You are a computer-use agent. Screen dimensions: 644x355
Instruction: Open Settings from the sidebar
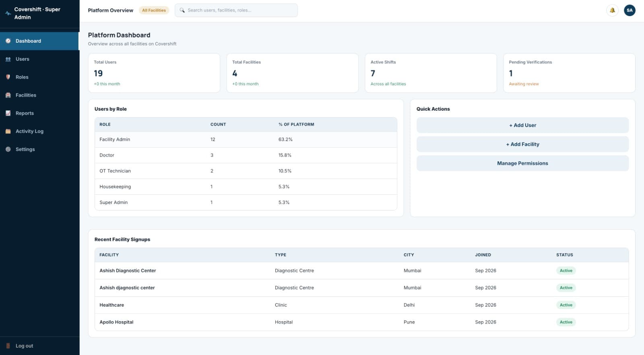pos(39,149)
